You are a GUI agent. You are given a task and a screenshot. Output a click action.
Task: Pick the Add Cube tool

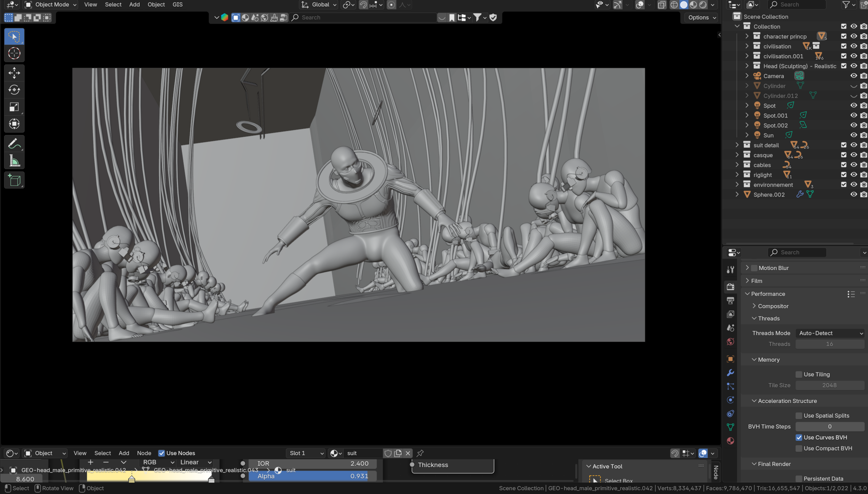(14, 180)
